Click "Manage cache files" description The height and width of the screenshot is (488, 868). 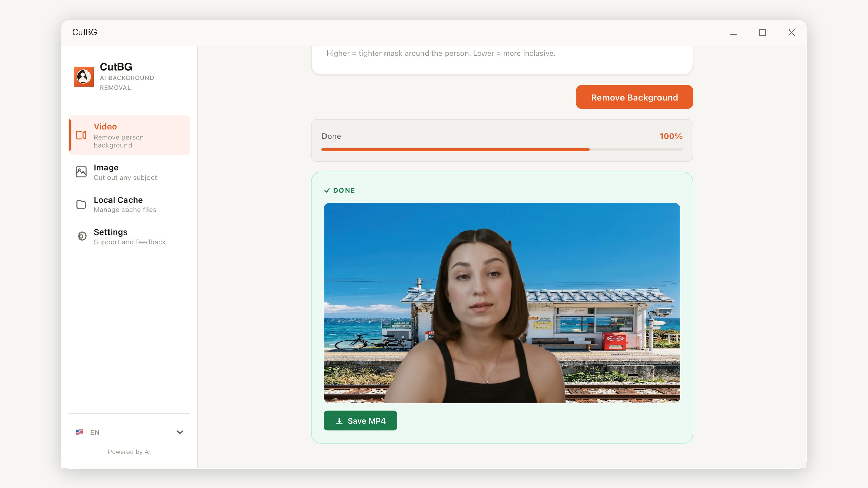tap(125, 210)
